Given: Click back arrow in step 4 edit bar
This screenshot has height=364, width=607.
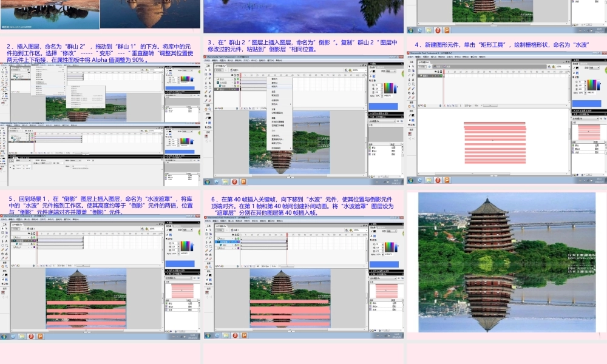Looking at the screenshot, I should click(429, 67).
